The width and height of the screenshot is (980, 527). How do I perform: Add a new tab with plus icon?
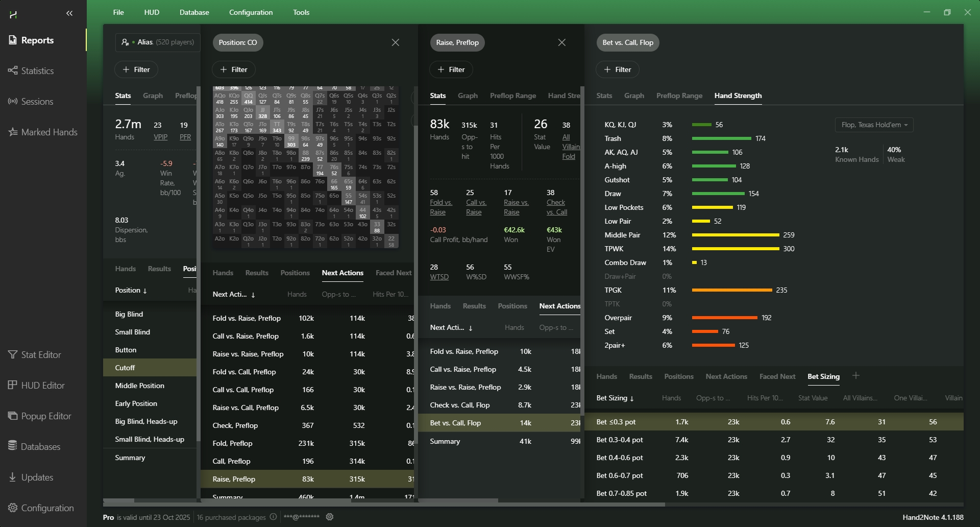pyautogui.click(x=856, y=376)
